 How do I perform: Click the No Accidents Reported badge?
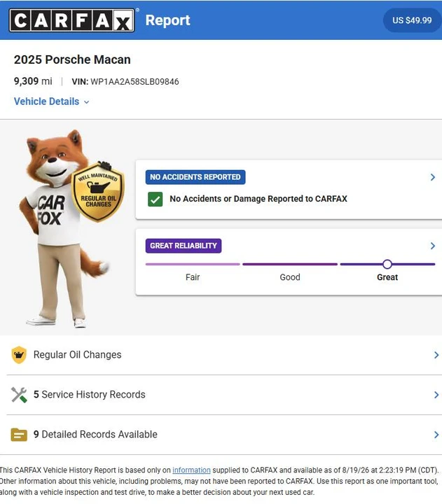pyautogui.click(x=195, y=177)
